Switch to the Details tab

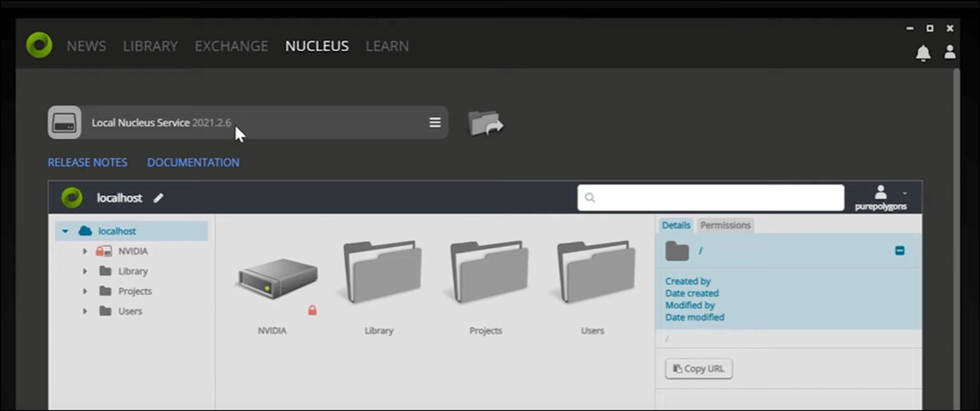click(x=676, y=225)
